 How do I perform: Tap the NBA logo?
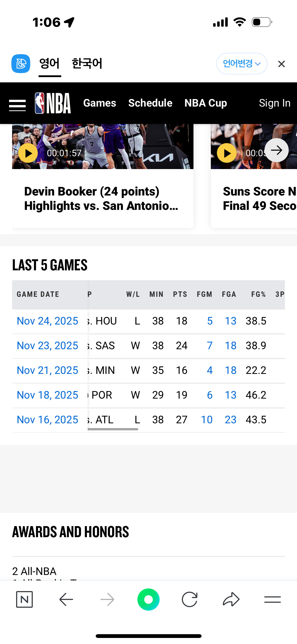(x=53, y=103)
